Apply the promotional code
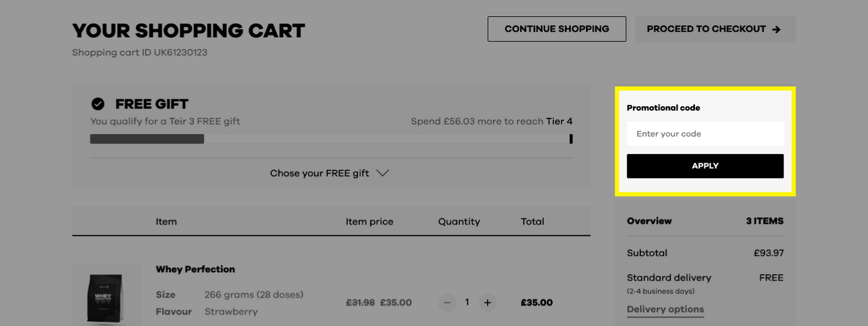Screen dimensions: 868x326 click(x=705, y=166)
